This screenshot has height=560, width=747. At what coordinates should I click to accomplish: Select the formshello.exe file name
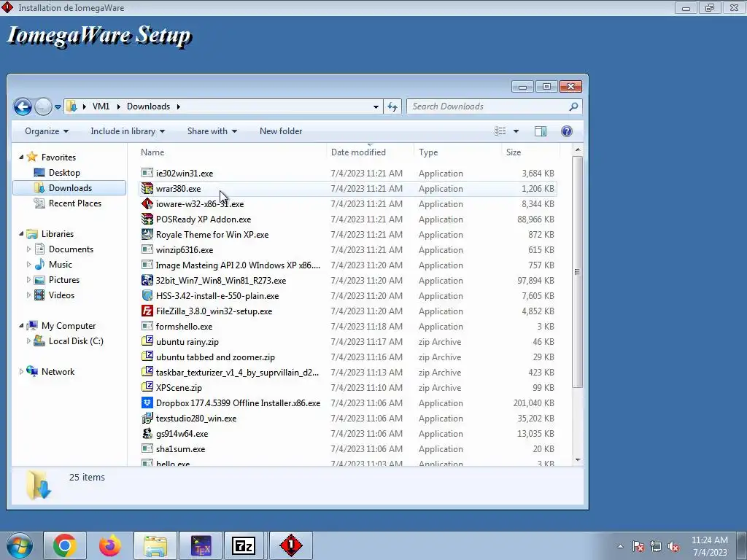[x=184, y=327]
